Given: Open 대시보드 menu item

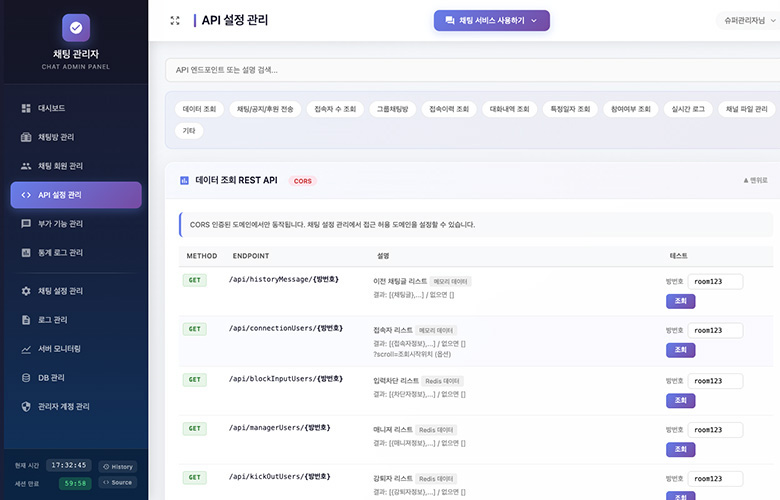Looking at the screenshot, I should 76,108.
